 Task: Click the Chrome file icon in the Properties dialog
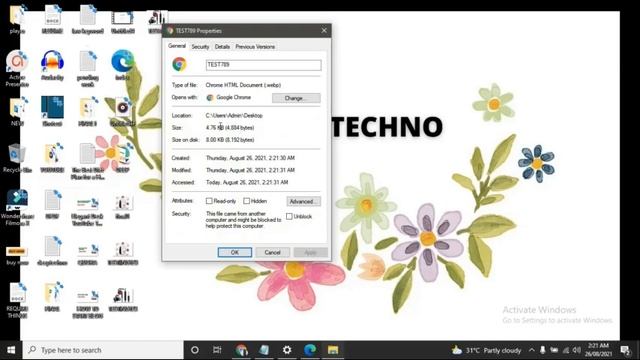(x=179, y=64)
